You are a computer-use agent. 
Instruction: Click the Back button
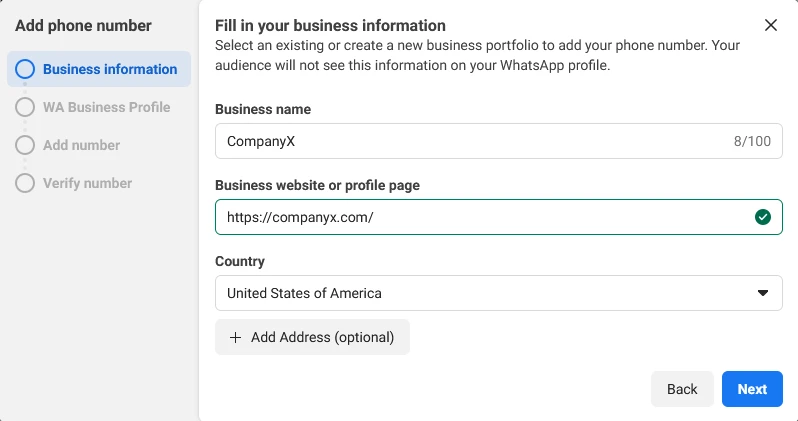(682, 389)
